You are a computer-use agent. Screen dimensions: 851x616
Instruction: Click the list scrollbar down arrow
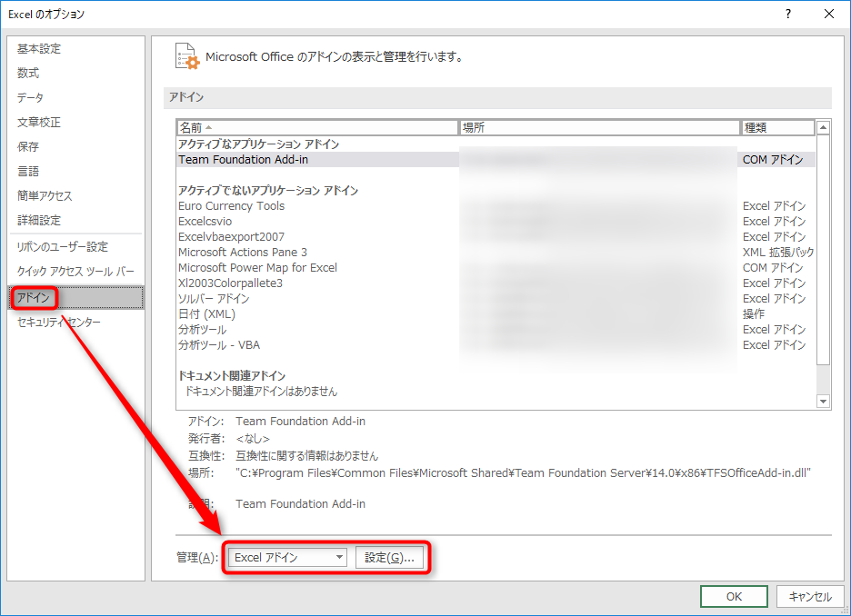824,401
